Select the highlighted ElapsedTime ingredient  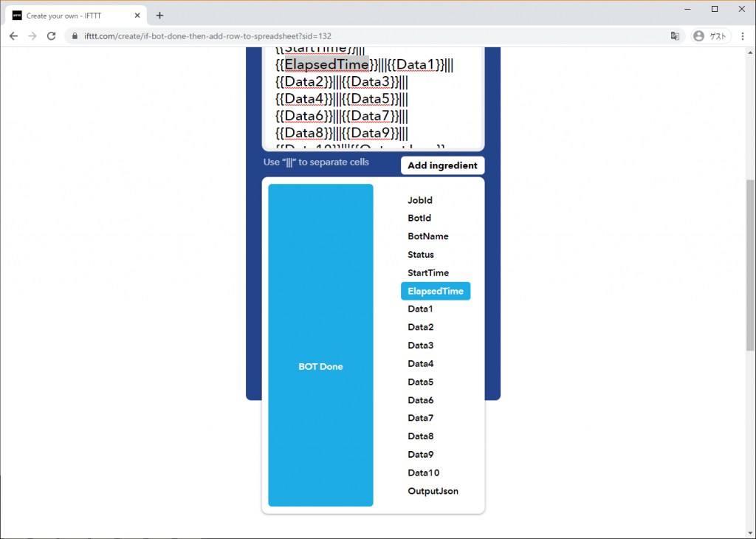click(436, 291)
